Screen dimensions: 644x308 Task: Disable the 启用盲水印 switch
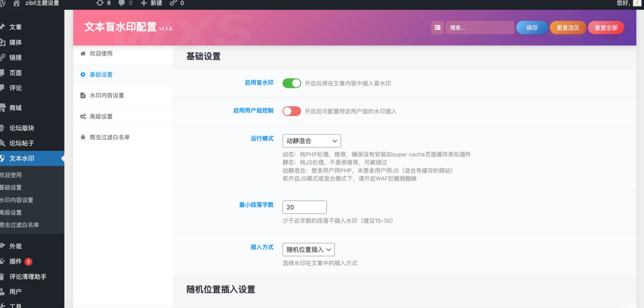[292, 83]
